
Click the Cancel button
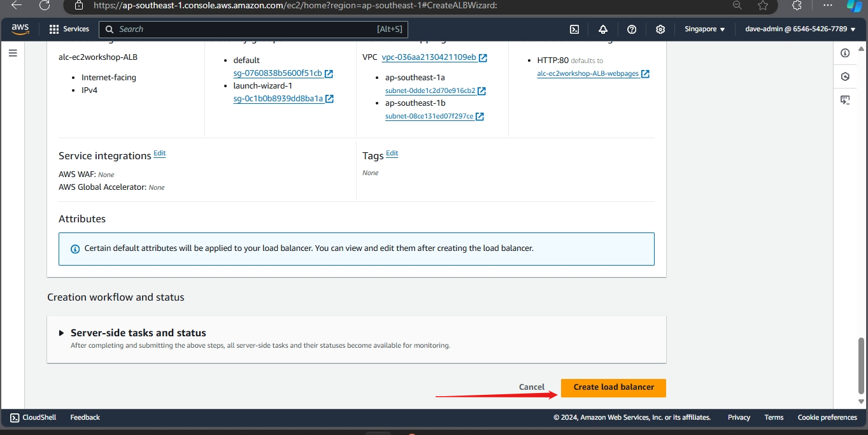coord(531,387)
